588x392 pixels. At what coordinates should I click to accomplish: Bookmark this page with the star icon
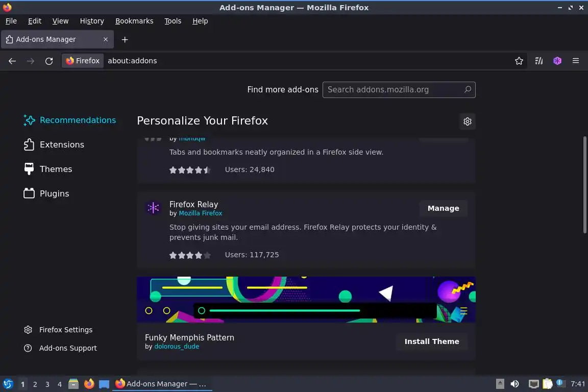click(x=519, y=61)
